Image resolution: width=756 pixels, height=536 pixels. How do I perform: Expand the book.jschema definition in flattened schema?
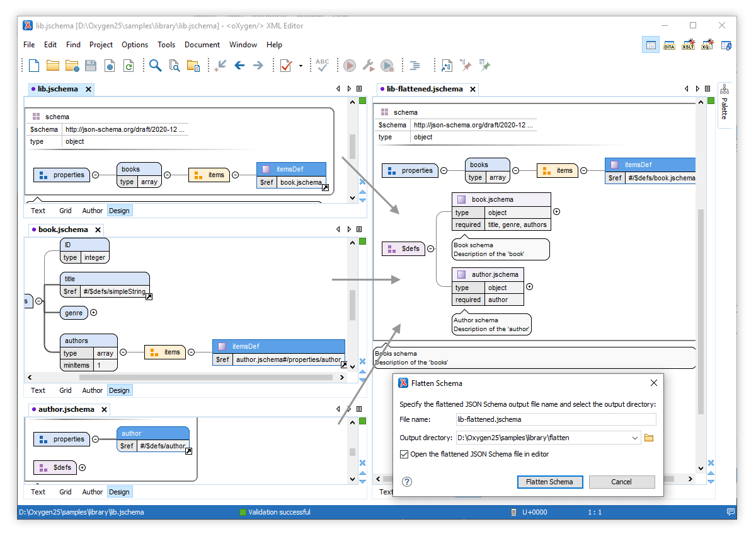tap(556, 212)
